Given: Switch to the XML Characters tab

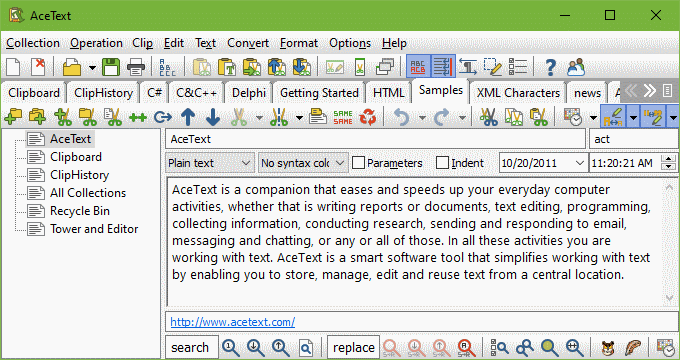Looking at the screenshot, I should pyautogui.click(x=518, y=93).
